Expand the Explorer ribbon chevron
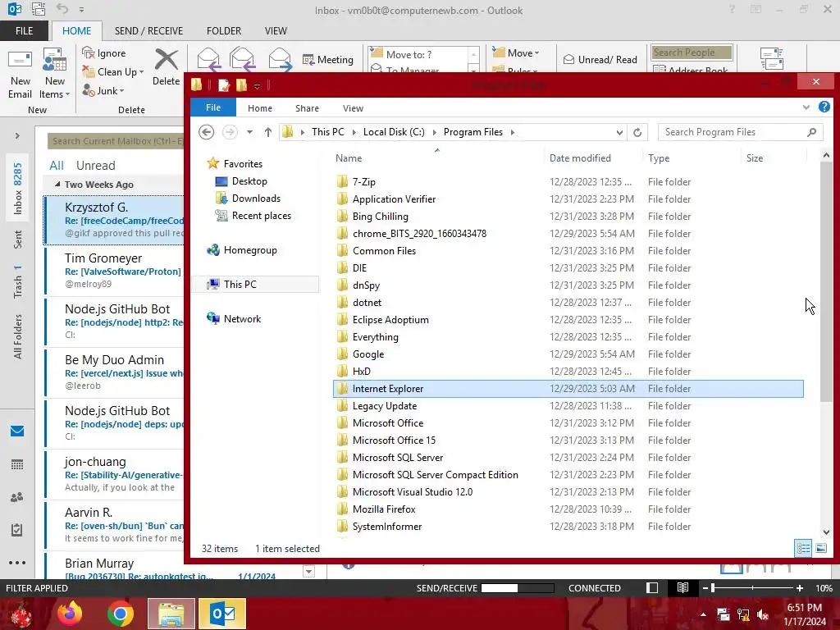The width and height of the screenshot is (840, 630). (806, 107)
